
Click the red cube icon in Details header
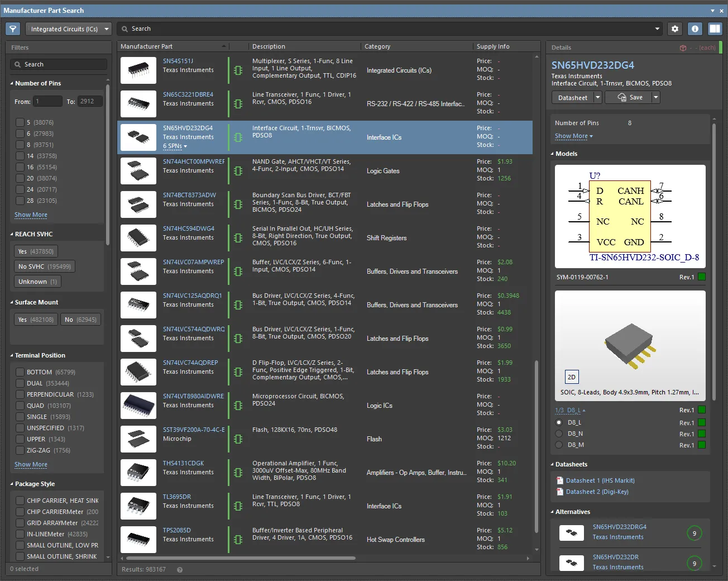pos(683,48)
